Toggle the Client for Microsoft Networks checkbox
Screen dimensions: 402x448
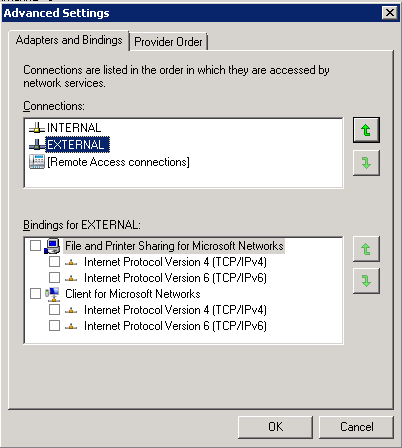(x=35, y=294)
